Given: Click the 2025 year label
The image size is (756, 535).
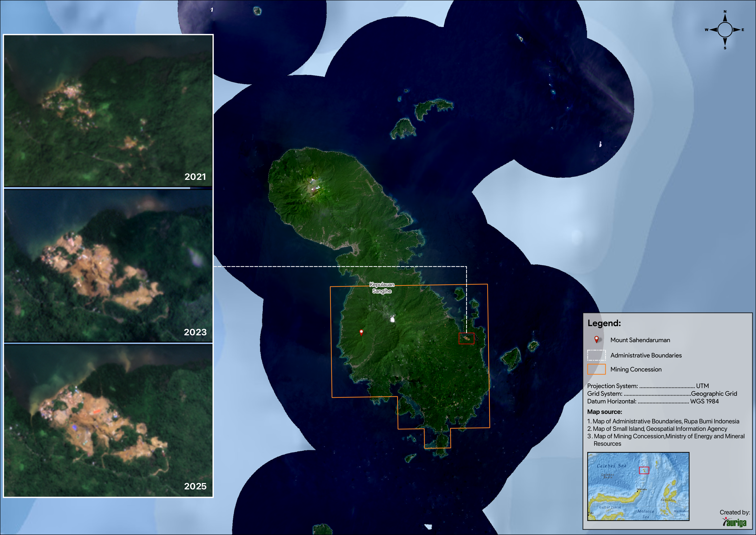Looking at the screenshot, I should 195,486.
